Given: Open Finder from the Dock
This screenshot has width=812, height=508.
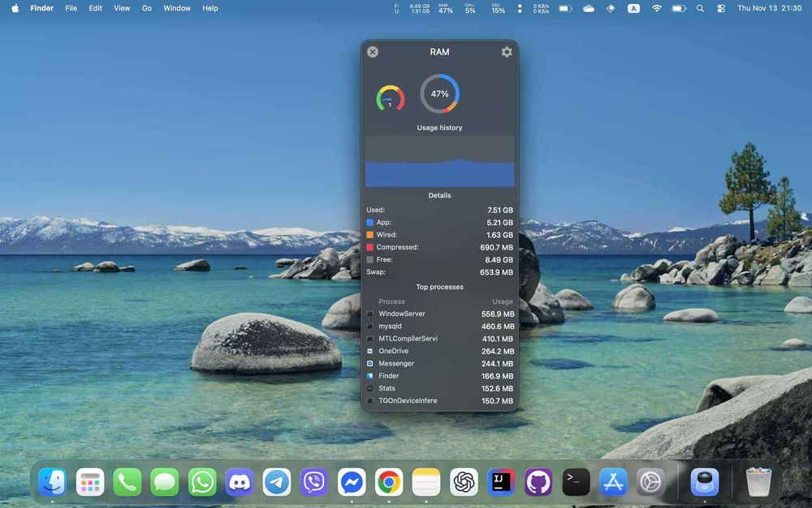Looking at the screenshot, I should click(52, 482).
